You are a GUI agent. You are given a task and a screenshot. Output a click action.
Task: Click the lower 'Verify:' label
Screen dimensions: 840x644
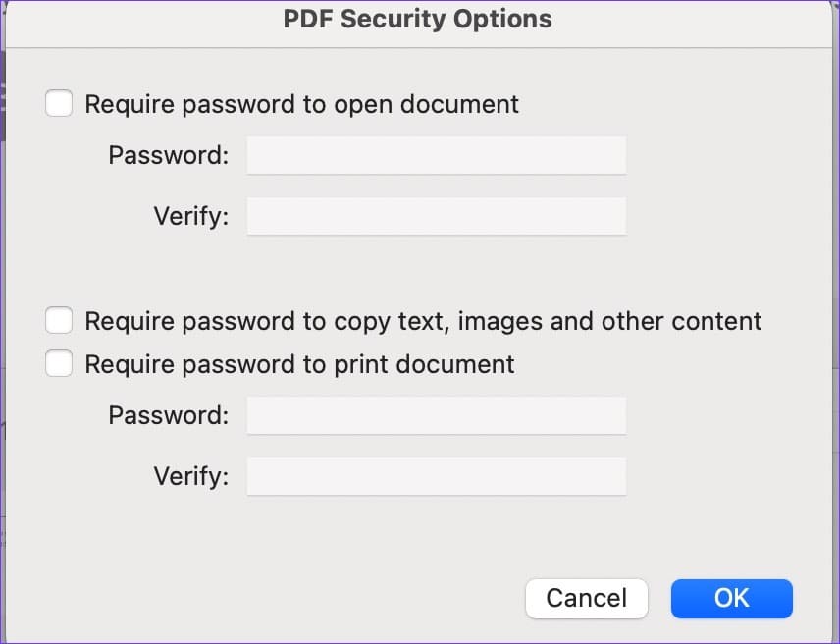191,476
